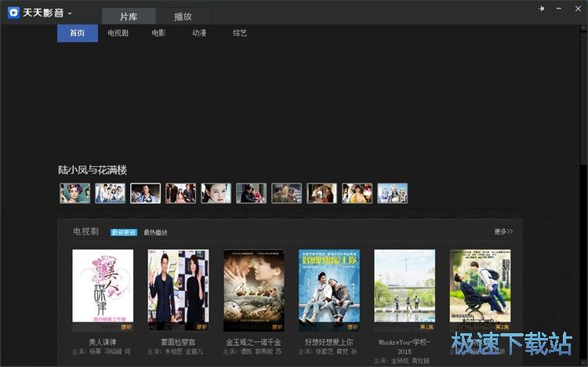Click the 天天影音 play logo icon
This screenshot has width=588, height=367.
13,13
